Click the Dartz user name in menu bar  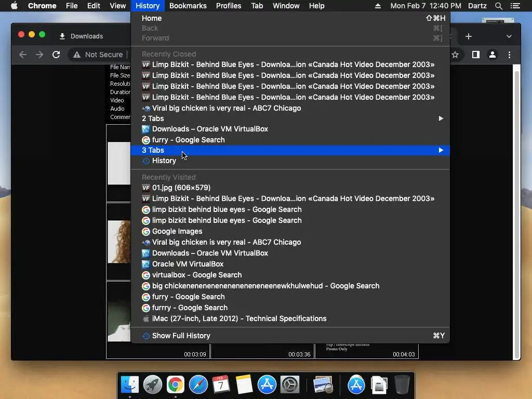pos(477,6)
